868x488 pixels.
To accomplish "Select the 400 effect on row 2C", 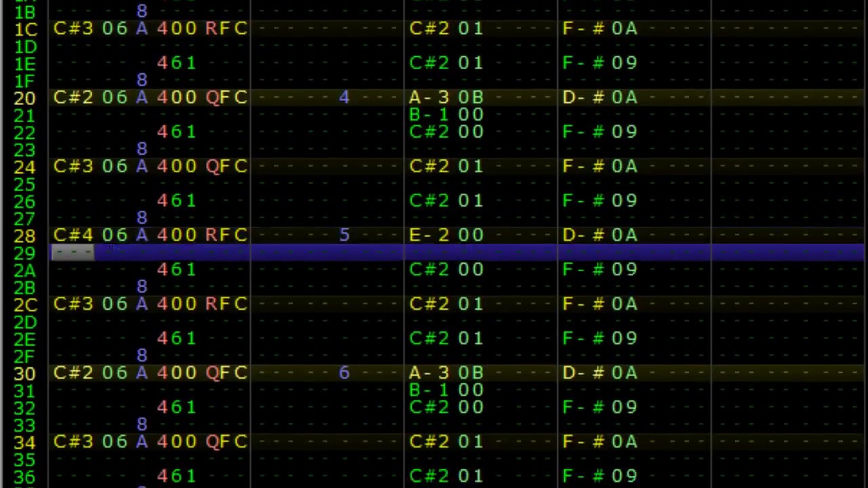I will 176,304.
